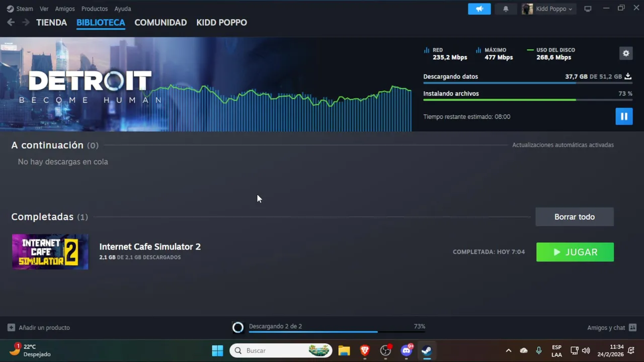This screenshot has height=362, width=644.
Task: Open the Discord taskbar icon
Action: pos(407,350)
